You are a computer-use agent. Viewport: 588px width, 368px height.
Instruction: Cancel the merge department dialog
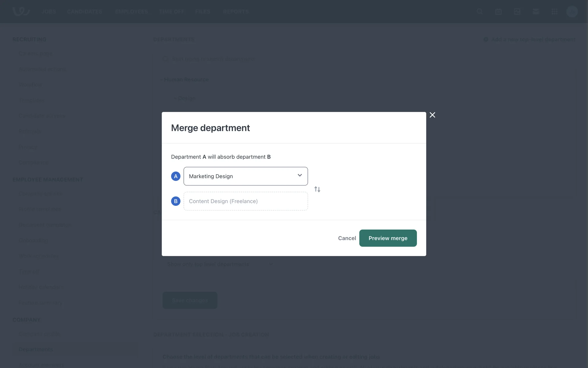coord(347,238)
